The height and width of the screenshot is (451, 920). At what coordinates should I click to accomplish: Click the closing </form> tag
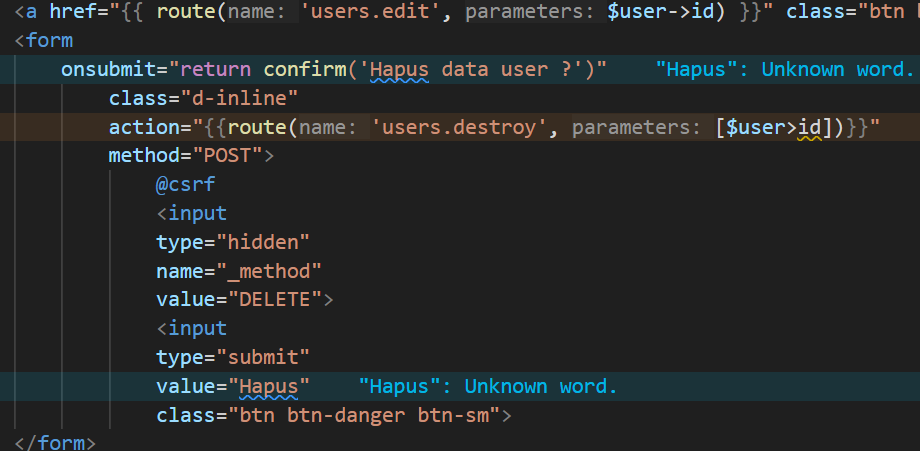(x=55, y=442)
